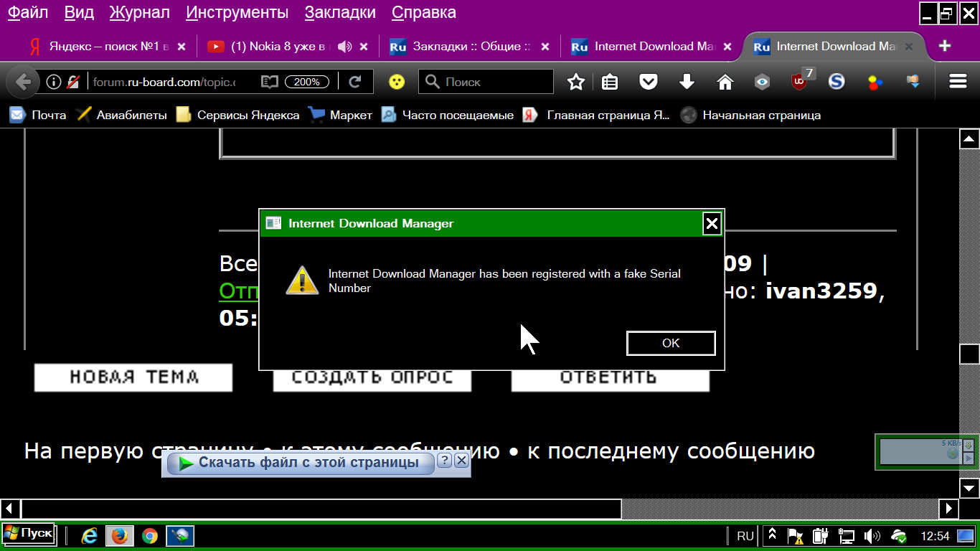This screenshot has height=551, width=980.
Task: Close the IDM download bar with its X
Action: coord(462,461)
